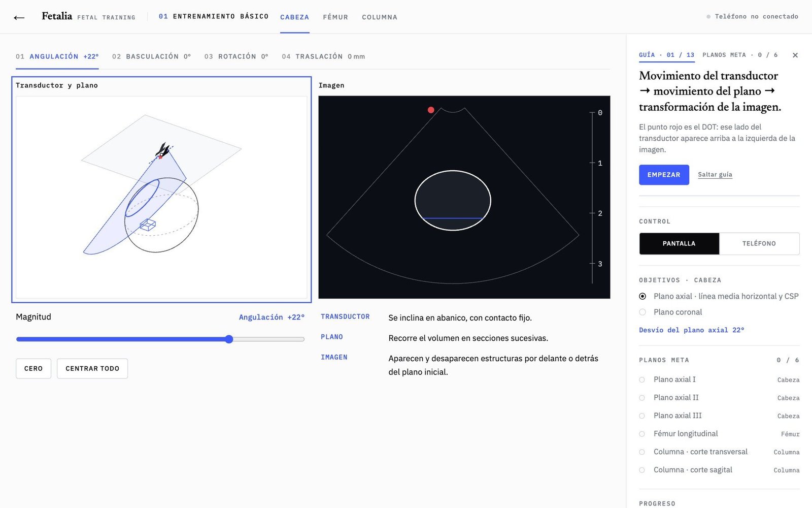812x508 pixels.
Task: Click the unfilled end of the Magnitud slider
Action: [269, 339]
